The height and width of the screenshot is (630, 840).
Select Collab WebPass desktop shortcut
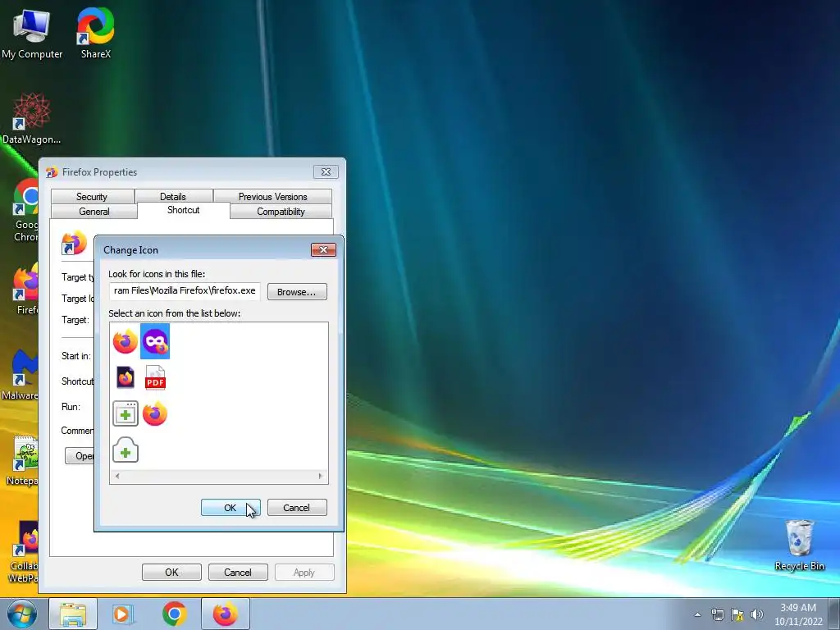pyautogui.click(x=24, y=552)
